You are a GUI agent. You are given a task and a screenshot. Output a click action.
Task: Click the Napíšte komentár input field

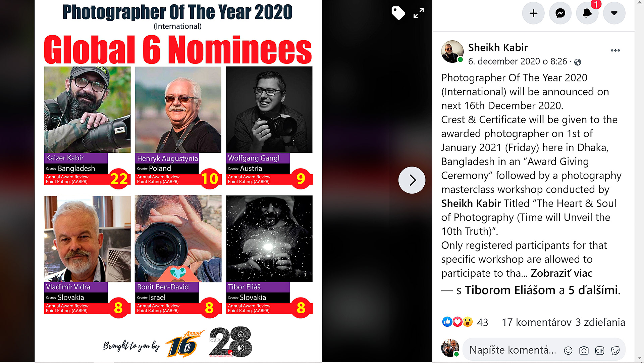tap(513, 350)
